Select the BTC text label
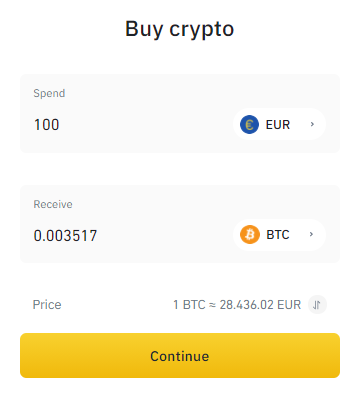Screen dimensions: 364x397 click(278, 235)
